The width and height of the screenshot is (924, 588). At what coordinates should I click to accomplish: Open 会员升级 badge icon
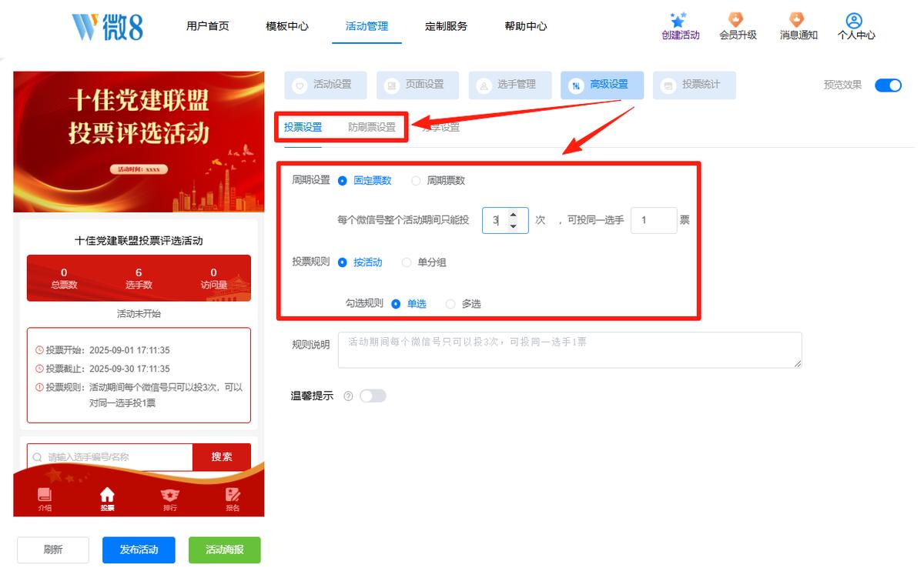pyautogui.click(x=737, y=20)
